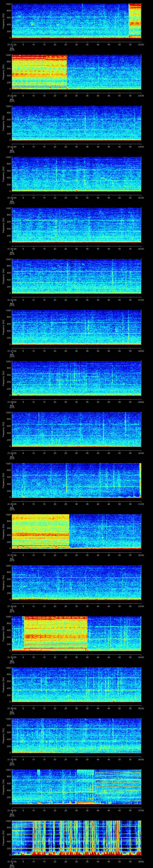Screen dimensions: 153x868
Task: Select the spectrogram panel starting at 21:28:00
Action: 76,378
